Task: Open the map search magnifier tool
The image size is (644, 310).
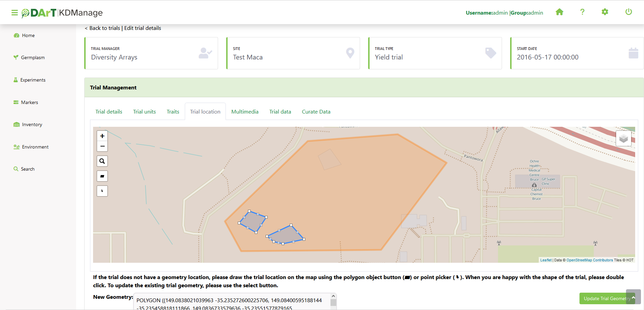Action: (102, 161)
